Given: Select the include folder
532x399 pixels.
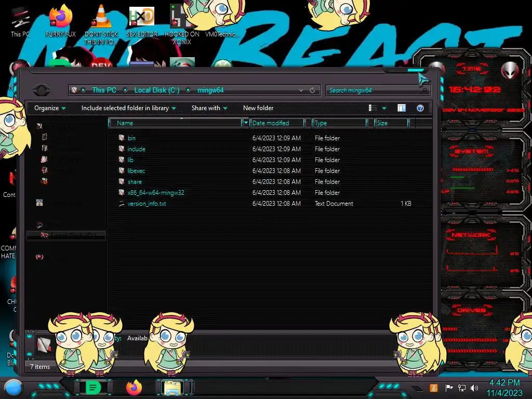Looking at the screenshot, I should click(137, 149).
